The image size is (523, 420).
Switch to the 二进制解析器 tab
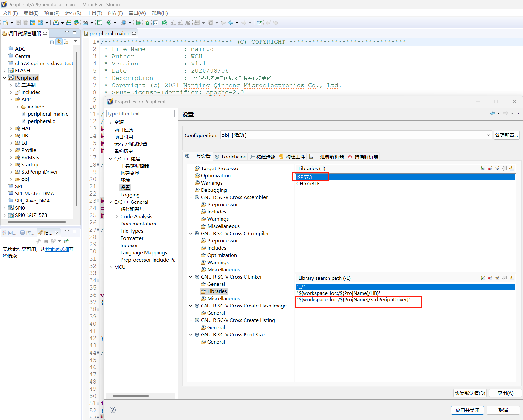click(x=326, y=157)
